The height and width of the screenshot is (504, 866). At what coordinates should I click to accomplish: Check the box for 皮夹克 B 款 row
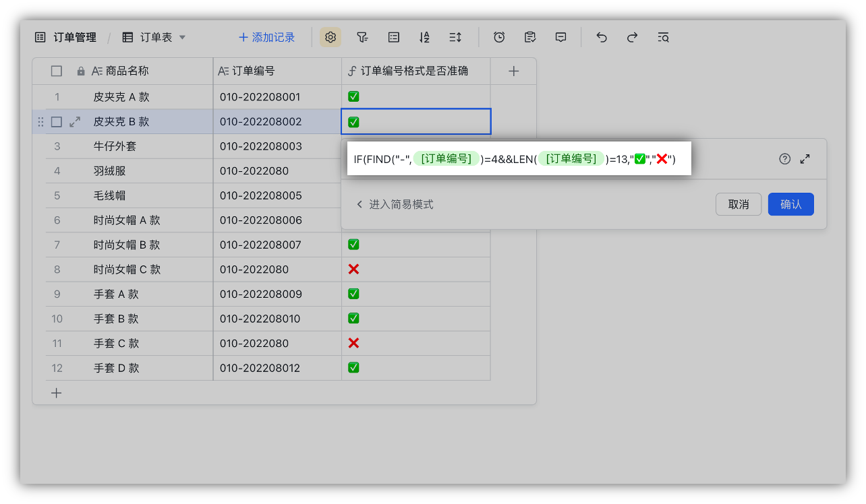(57, 122)
